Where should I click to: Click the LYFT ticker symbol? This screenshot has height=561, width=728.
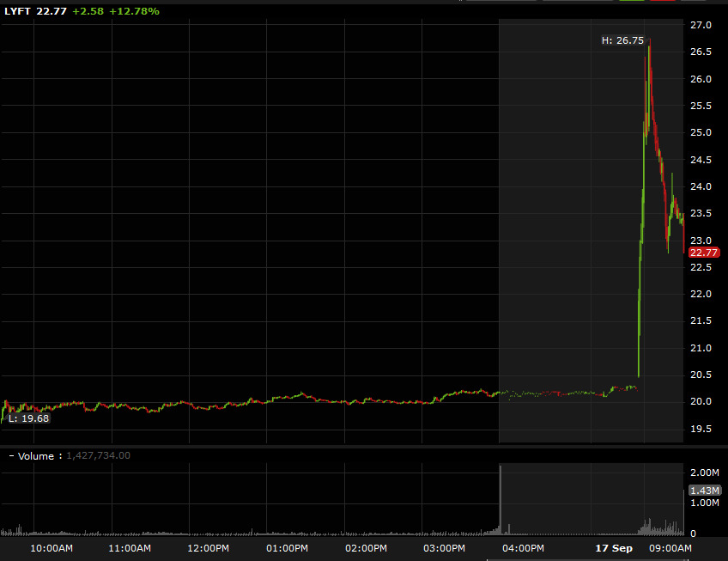tap(17, 11)
